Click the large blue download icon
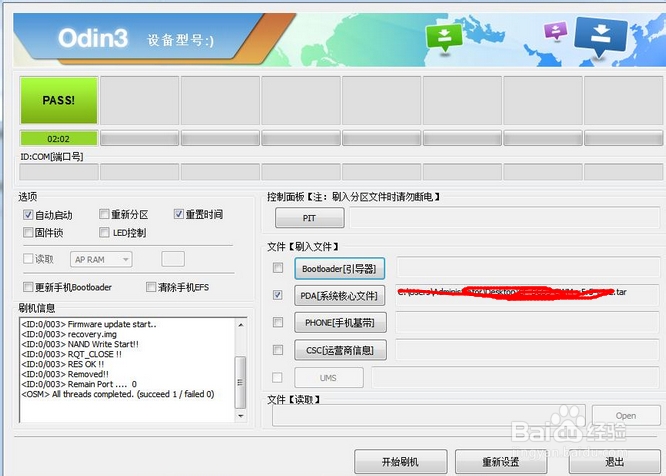Image resolution: width=666 pixels, height=476 pixels. click(601, 36)
